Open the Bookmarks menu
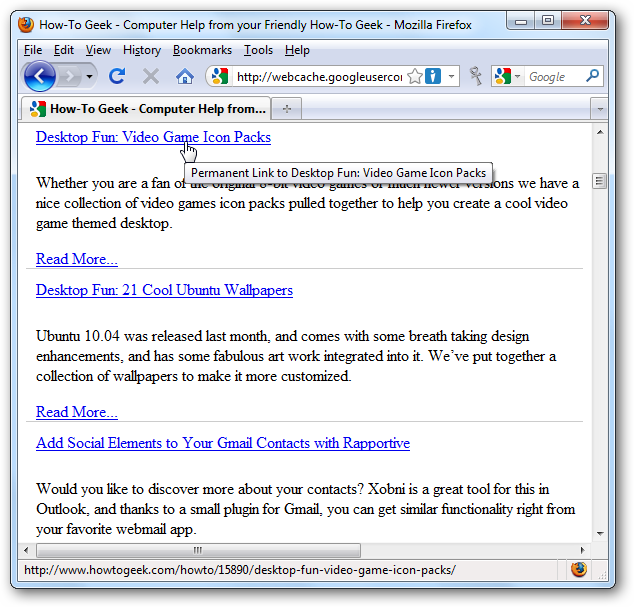The height and width of the screenshot is (607, 634). tap(202, 50)
